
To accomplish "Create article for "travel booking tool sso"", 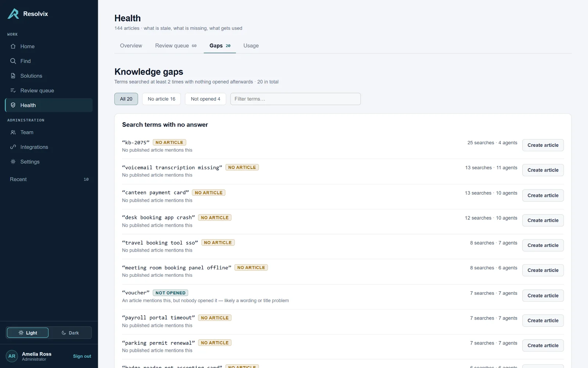I will [543, 245].
